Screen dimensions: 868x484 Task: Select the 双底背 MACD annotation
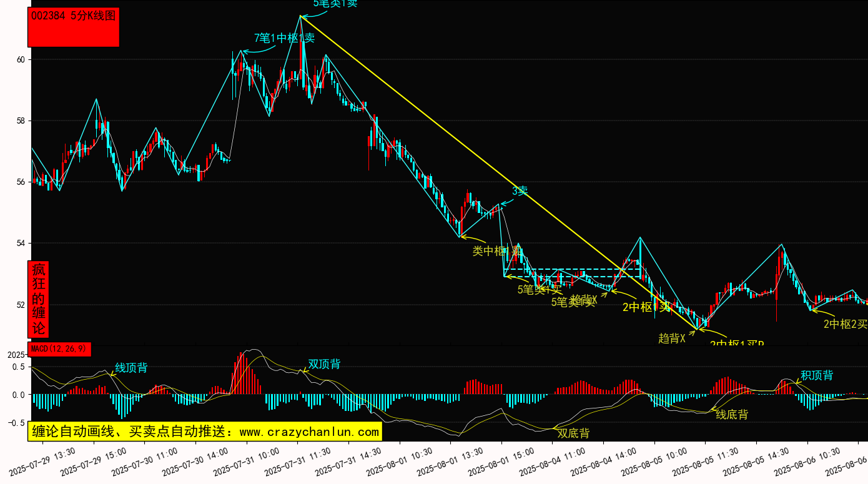pos(573,433)
